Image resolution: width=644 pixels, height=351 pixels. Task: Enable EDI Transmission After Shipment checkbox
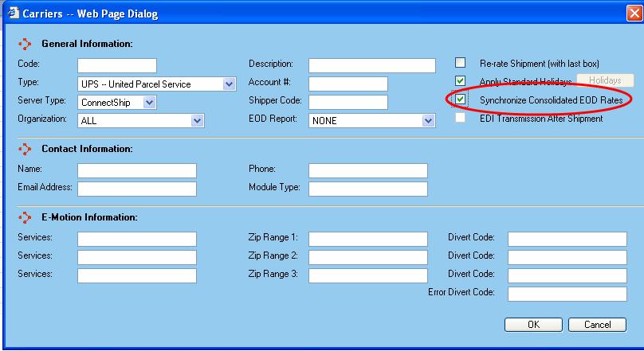click(x=460, y=118)
